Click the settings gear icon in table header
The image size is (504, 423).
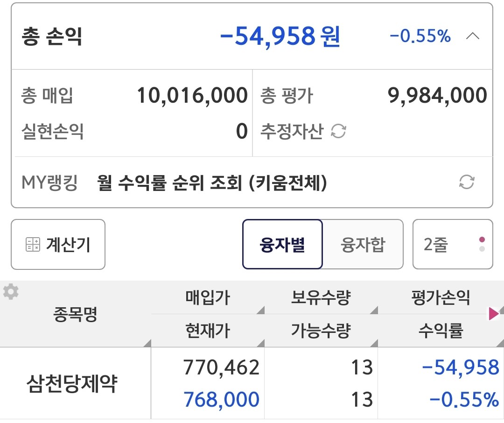pos(11,292)
